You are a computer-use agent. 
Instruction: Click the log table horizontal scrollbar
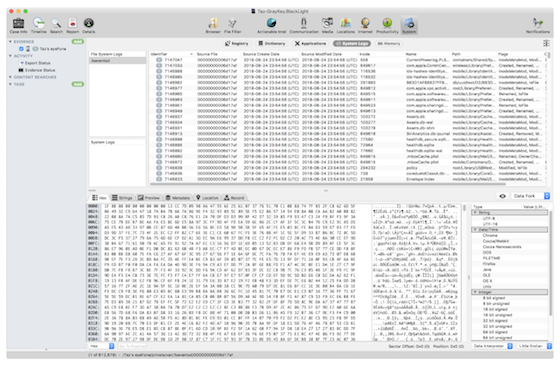point(328,184)
